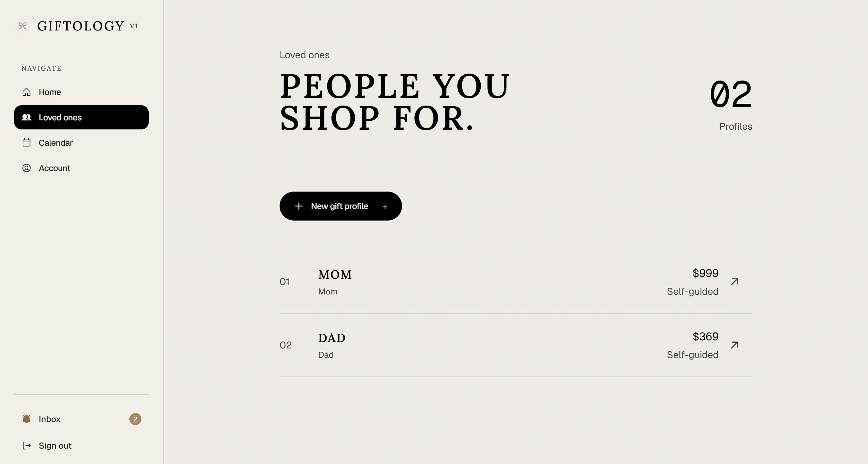Open the Home house icon

(27, 92)
